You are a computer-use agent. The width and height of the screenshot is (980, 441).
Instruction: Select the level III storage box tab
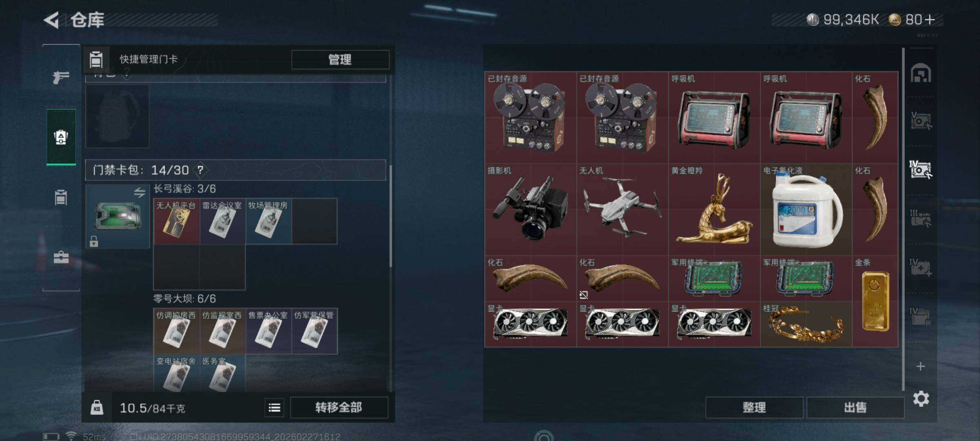[920, 218]
